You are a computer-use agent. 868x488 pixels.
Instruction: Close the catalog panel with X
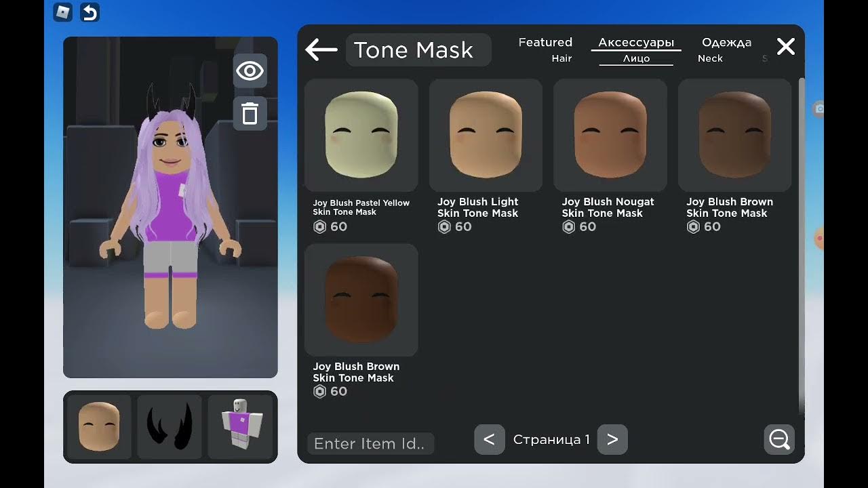(x=785, y=47)
